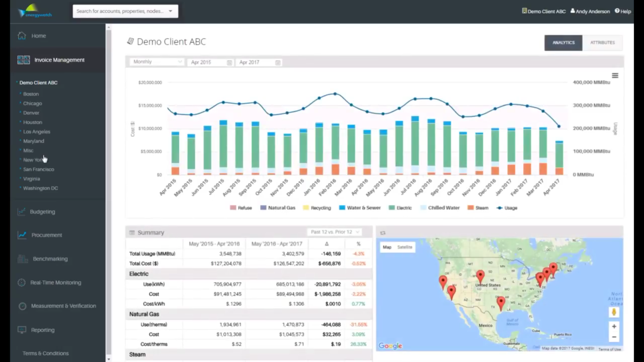The height and width of the screenshot is (362, 644).
Task: Switch map to Satellite view
Action: (405, 247)
